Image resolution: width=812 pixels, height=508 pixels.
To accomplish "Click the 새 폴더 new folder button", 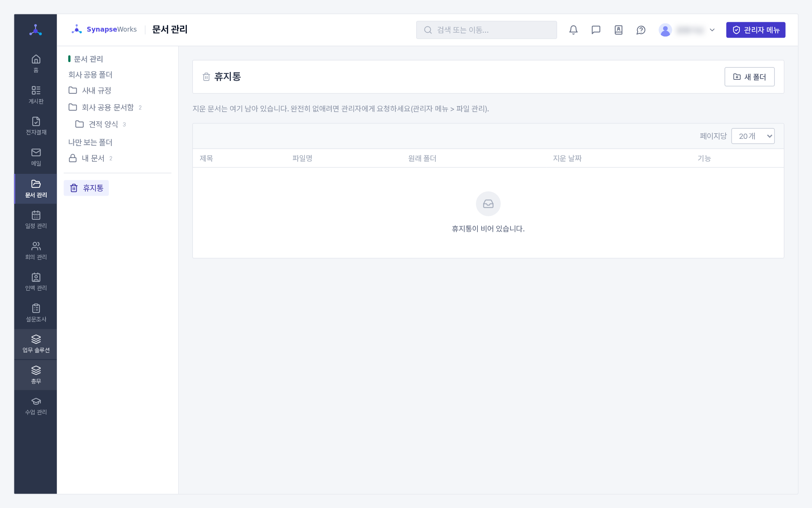I will pos(749,77).
